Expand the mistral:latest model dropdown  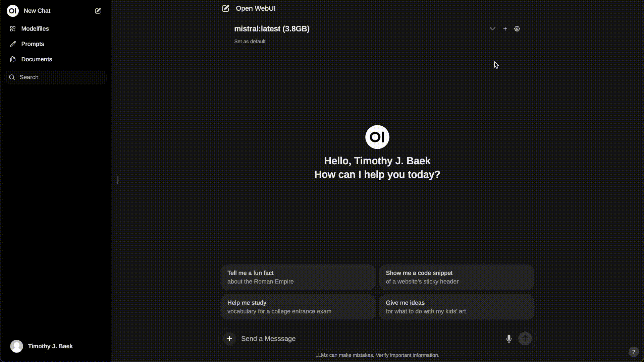[x=492, y=28]
